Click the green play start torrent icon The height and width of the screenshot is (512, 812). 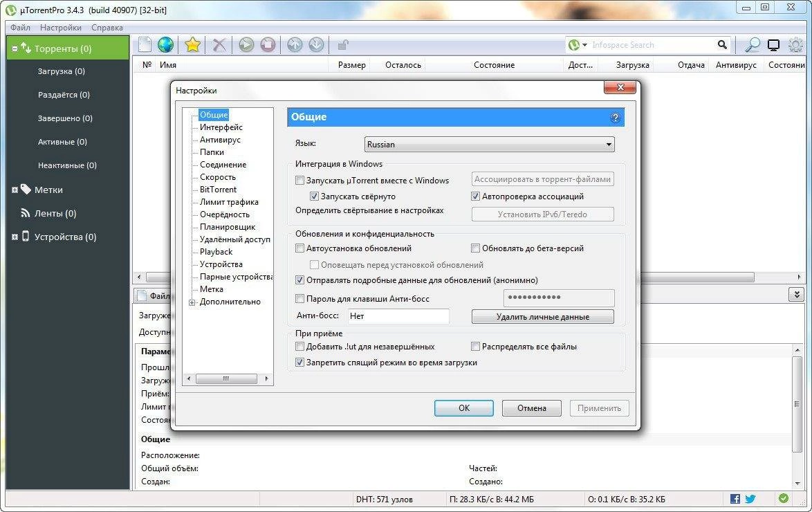[x=246, y=44]
